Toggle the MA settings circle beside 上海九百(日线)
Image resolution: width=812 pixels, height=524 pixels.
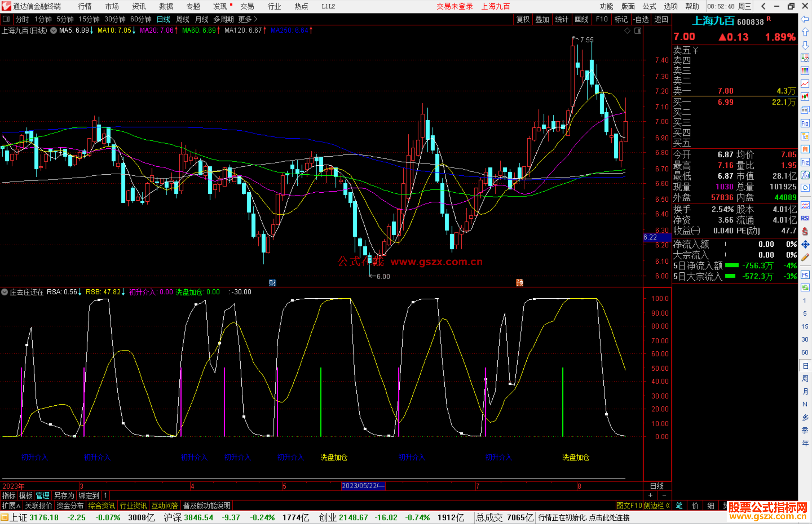click(53, 30)
